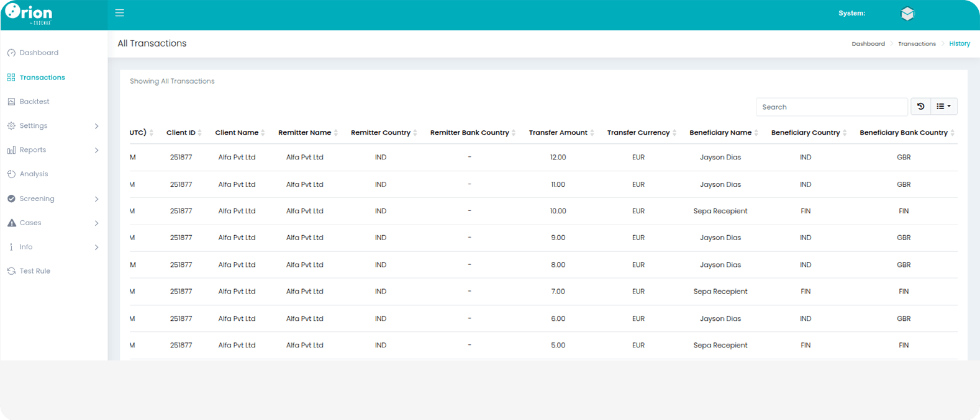This screenshot has height=420, width=980.
Task: Expand the Screening submenu chevron
Action: 96,199
